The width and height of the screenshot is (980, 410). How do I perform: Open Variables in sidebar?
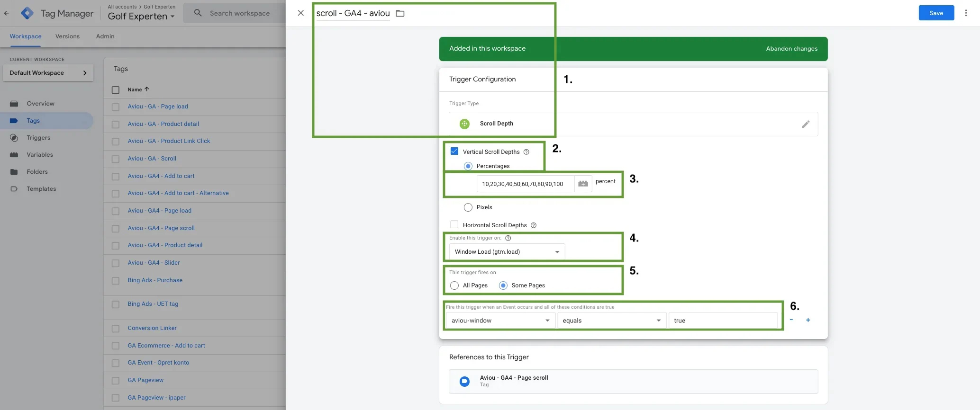(40, 155)
